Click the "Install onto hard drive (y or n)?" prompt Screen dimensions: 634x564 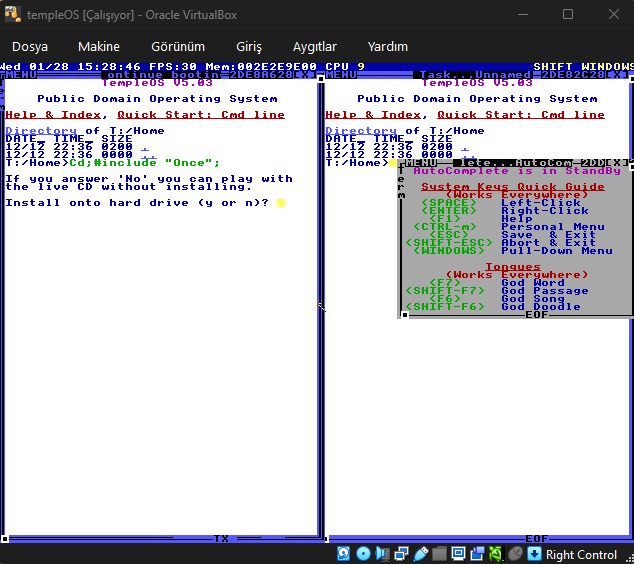[x=137, y=203]
